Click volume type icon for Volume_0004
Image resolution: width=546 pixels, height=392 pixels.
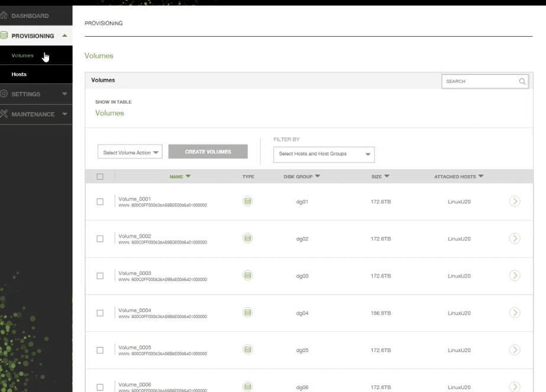click(248, 313)
